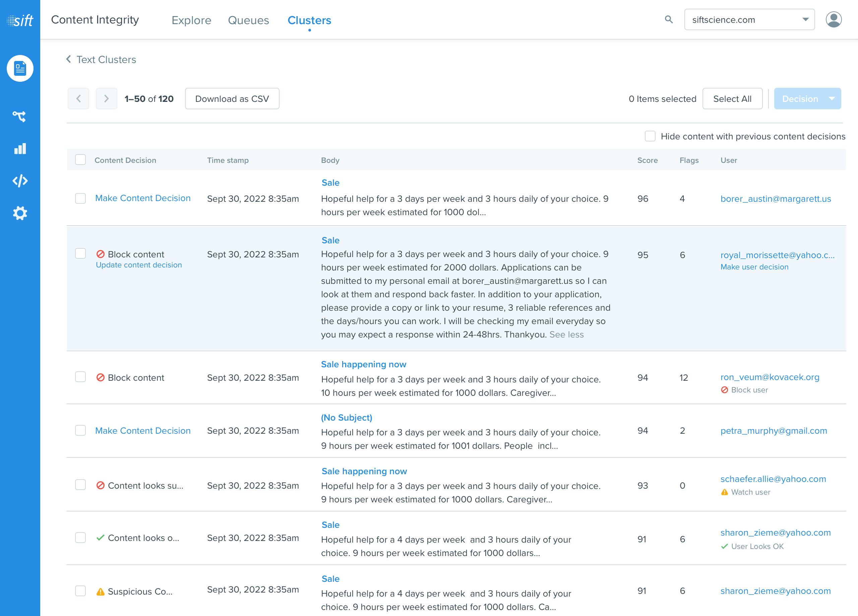
Task: Select the petra_murphy@gmail.com row checkbox
Action: 80,430
